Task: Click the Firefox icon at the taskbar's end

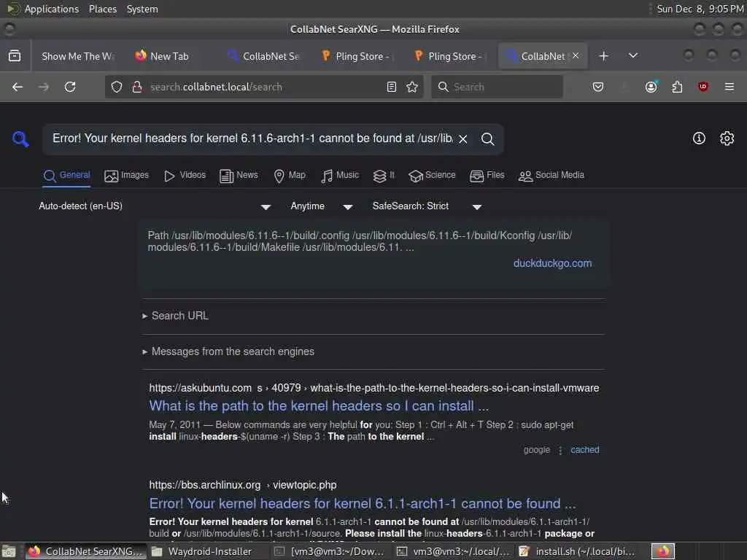Action: pyautogui.click(x=663, y=551)
